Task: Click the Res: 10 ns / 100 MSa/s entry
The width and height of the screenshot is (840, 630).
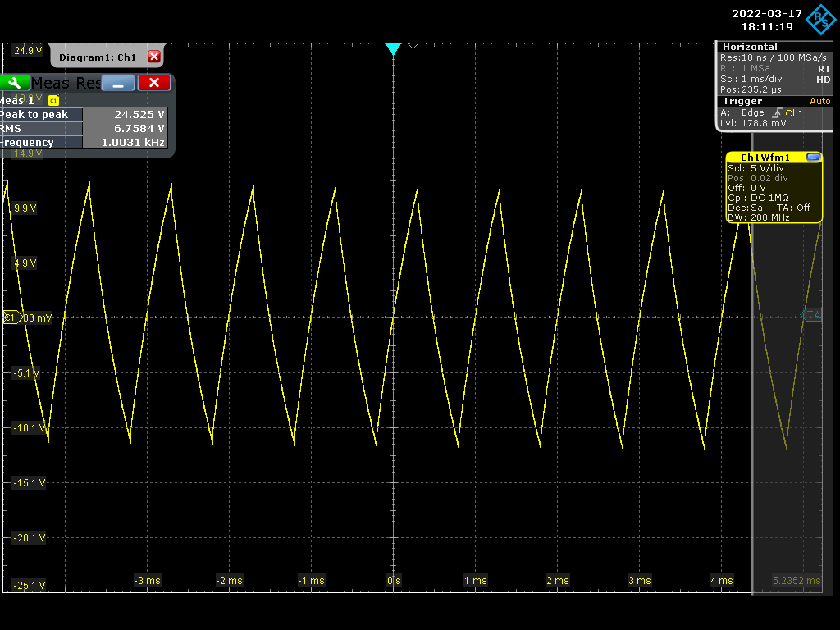Action: click(773, 57)
